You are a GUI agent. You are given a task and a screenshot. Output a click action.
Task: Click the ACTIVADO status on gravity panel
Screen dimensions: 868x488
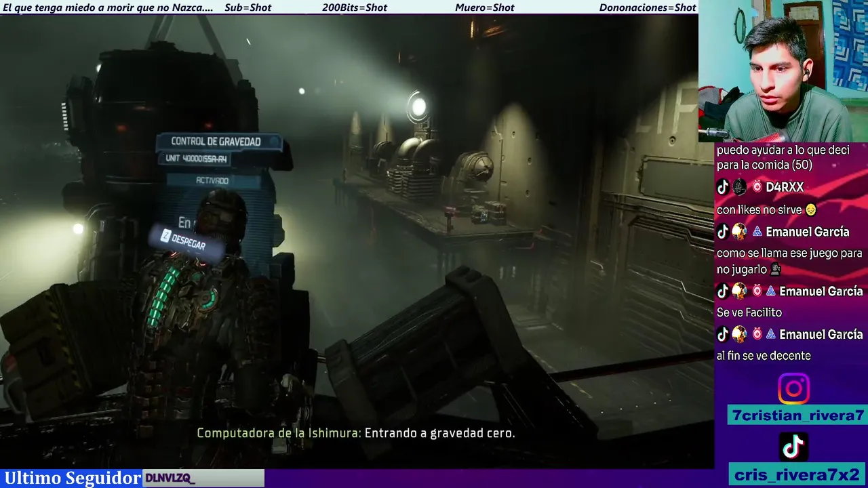(212, 181)
